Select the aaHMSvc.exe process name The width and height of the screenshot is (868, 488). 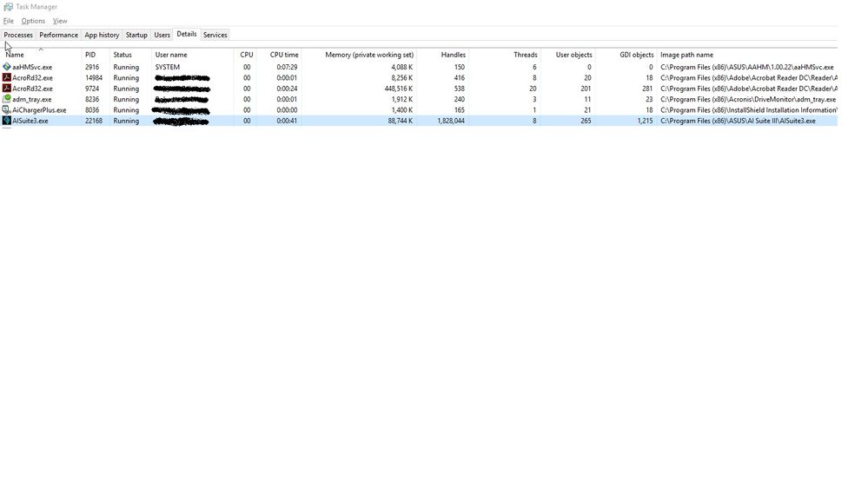click(x=32, y=67)
